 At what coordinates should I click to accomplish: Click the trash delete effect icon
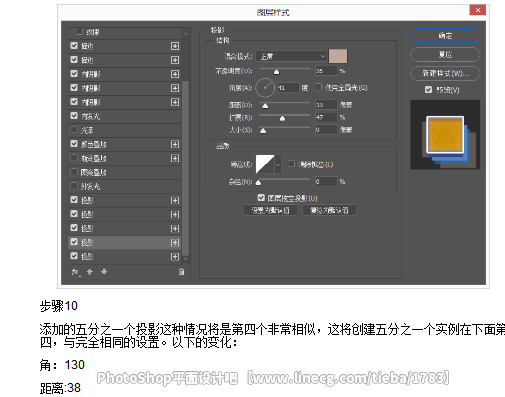tap(181, 272)
